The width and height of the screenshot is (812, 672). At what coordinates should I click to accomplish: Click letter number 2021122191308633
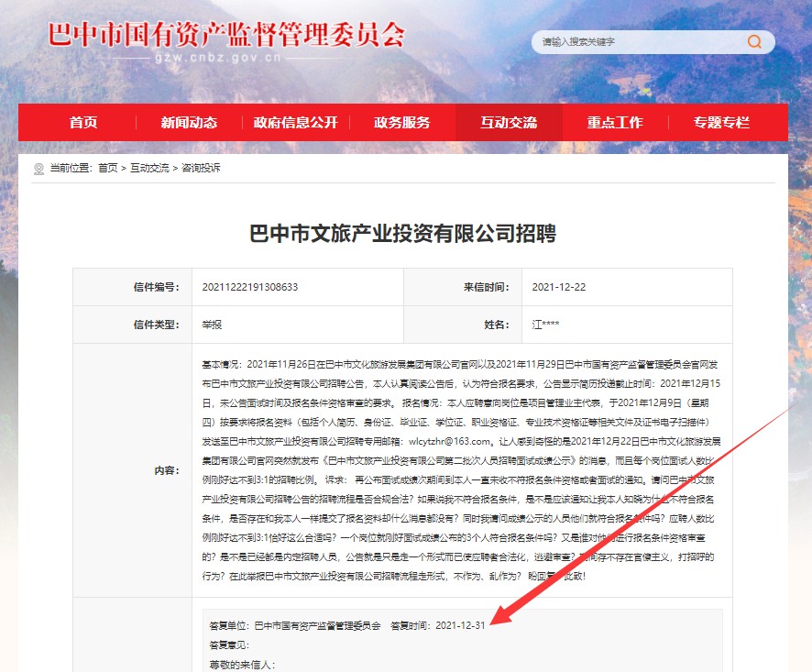[x=250, y=287]
